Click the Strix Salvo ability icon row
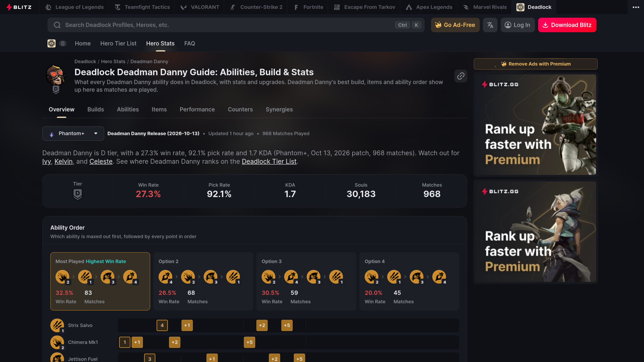 coord(57,325)
